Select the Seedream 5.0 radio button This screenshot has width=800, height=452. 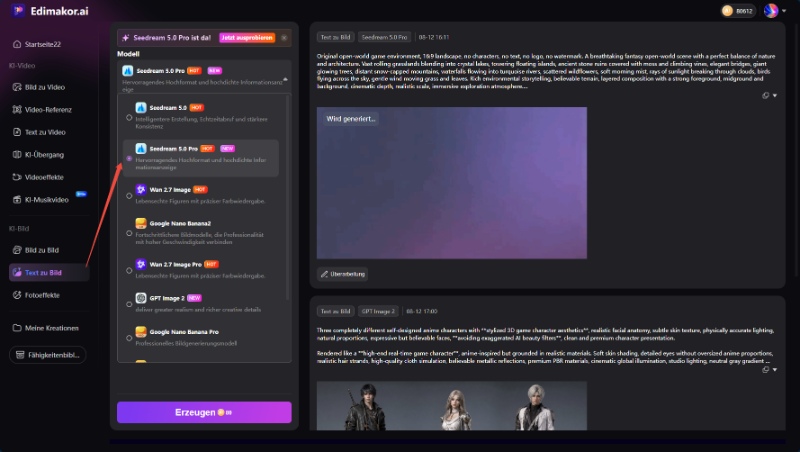tap(129, 117)
